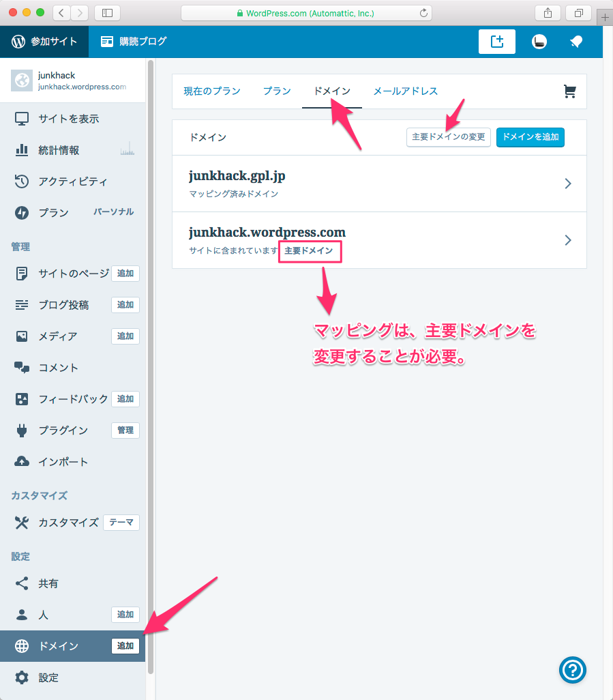
Task: Click the blue help question mark
Action: [x=573, y=669]
